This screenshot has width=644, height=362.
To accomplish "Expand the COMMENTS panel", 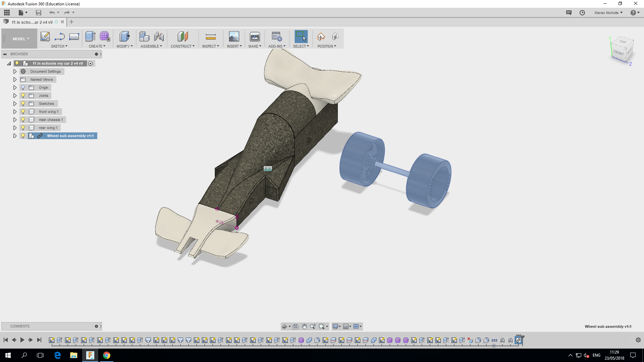I will click(x=97, y=326).
